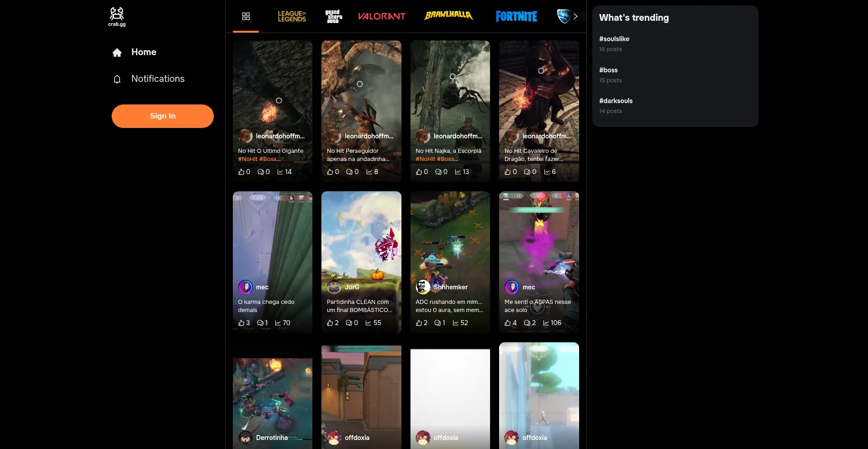Open the #soulslike trending tag
This screenshot has height=449, width=868.
(x=614, y=39)
